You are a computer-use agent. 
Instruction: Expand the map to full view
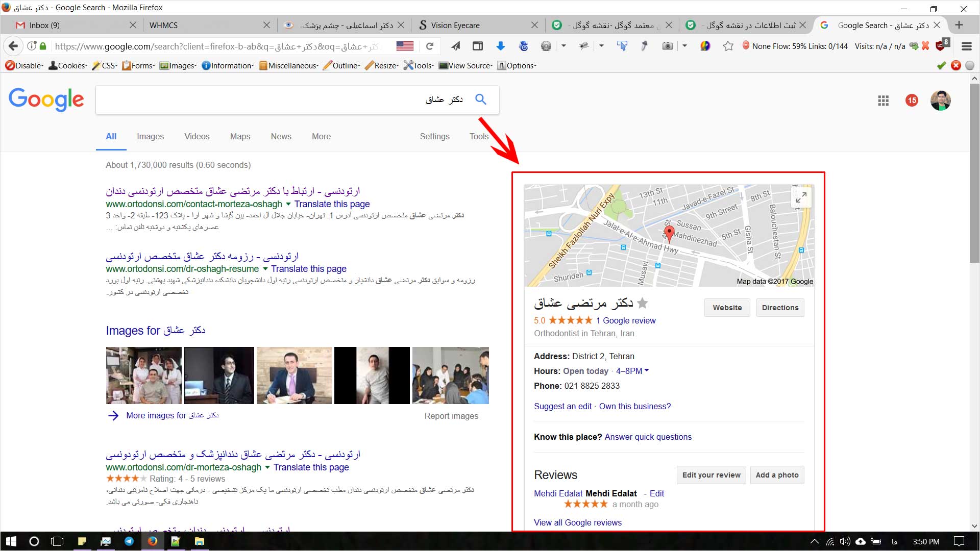pos(801,197)
